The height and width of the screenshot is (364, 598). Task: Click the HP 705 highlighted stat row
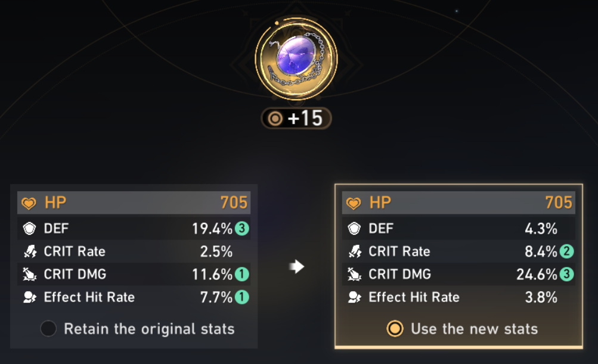click(134, 203)
